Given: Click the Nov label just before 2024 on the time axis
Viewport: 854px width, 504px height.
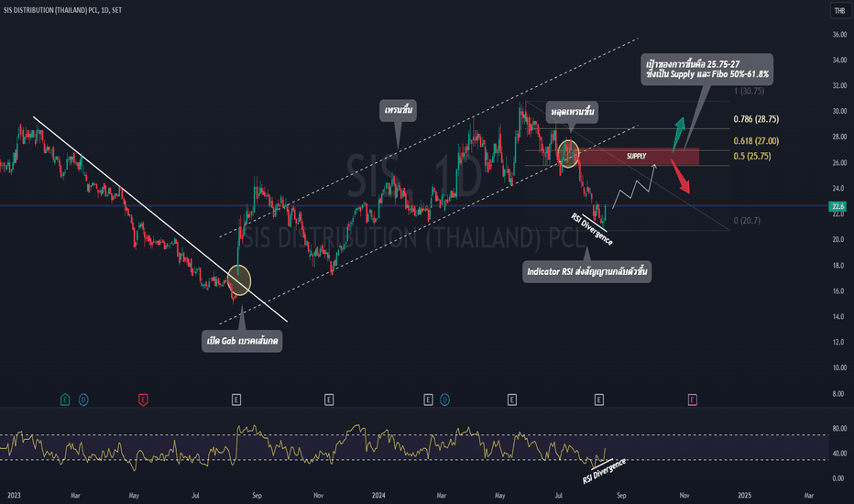Looking at the screenshot, I should [x=319, y=495].
